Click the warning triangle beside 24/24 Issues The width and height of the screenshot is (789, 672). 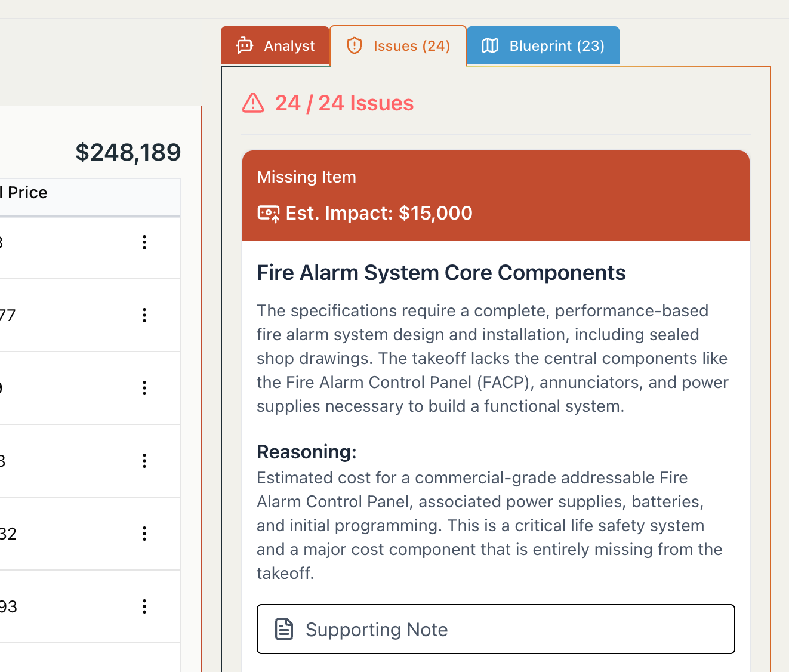click(x=252, y=103)
